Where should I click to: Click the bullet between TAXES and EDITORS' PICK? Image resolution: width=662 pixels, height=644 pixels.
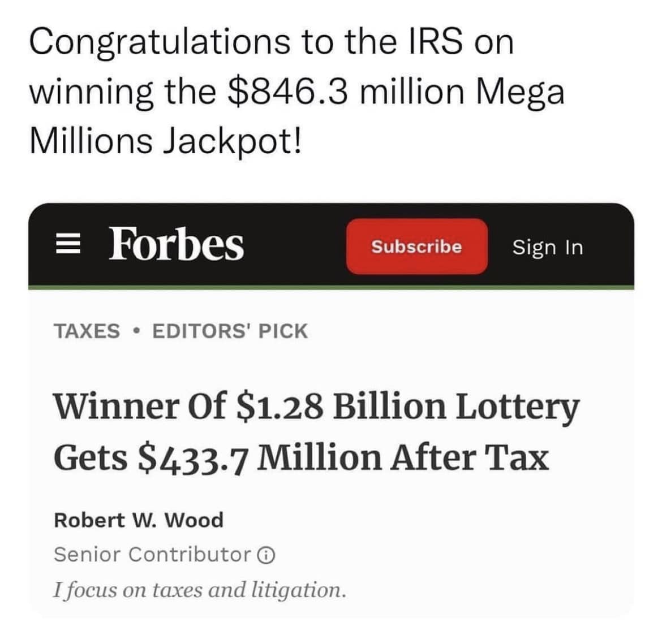coord(136,331)
